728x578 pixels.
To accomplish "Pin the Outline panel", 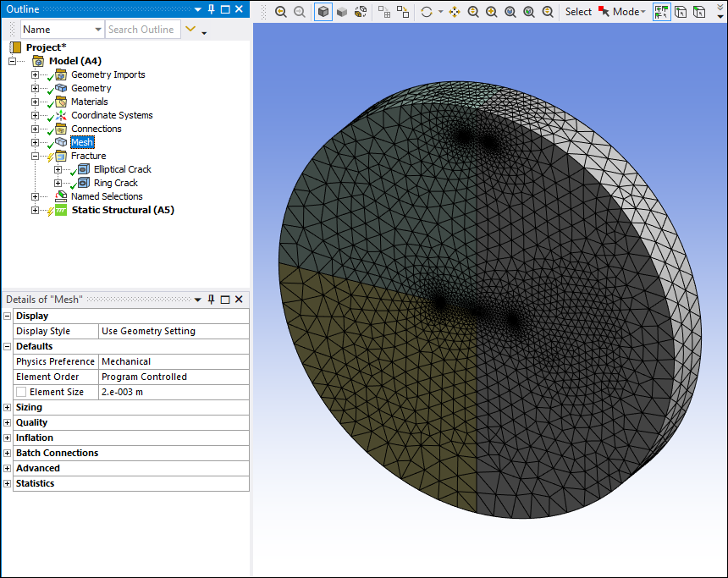I will pyautogui.click(x=211, y=9).
